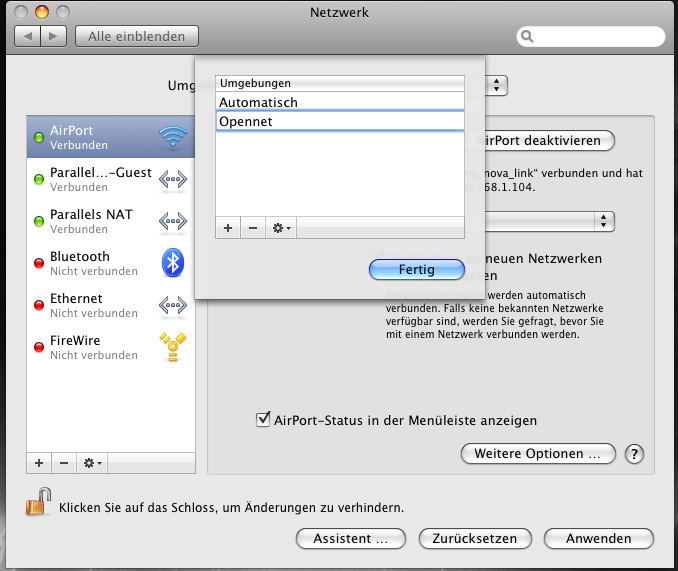Launch the Assistent …

tap(351, 539)
